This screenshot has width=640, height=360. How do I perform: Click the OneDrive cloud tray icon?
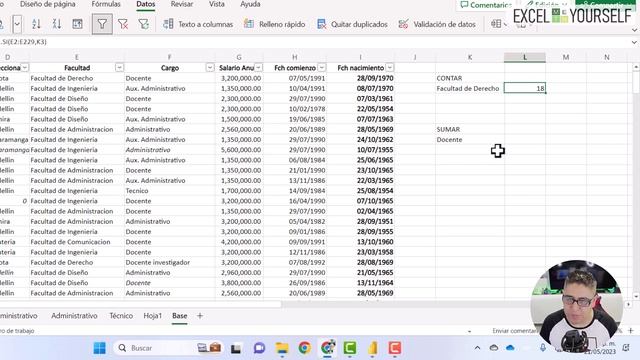click(510, 348)
